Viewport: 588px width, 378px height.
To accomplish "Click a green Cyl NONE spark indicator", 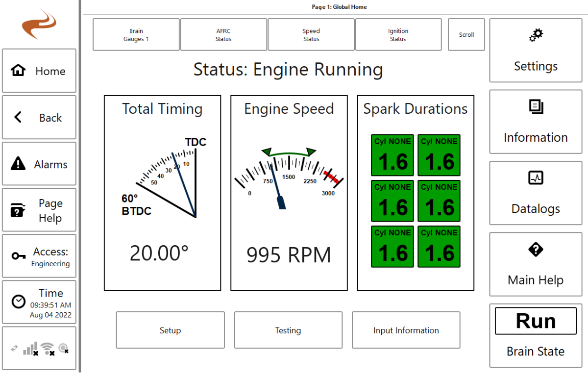I will (x=392, y=155).
